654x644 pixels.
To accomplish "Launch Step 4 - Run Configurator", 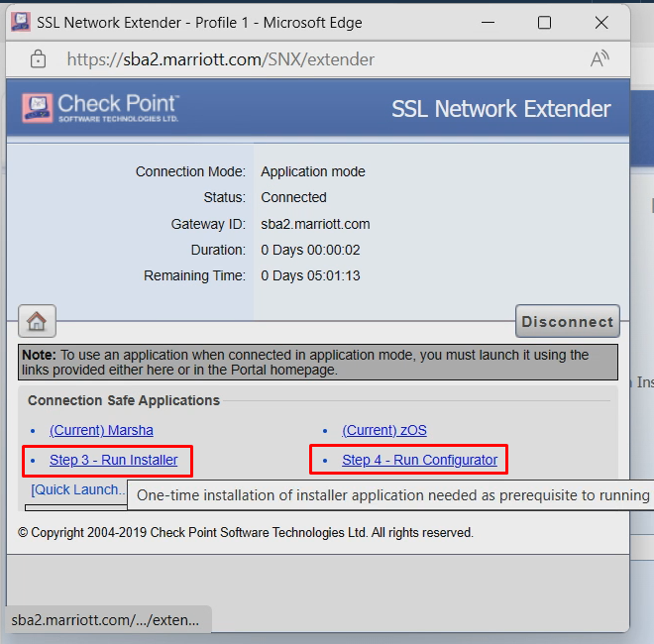I will coord(419,460).
